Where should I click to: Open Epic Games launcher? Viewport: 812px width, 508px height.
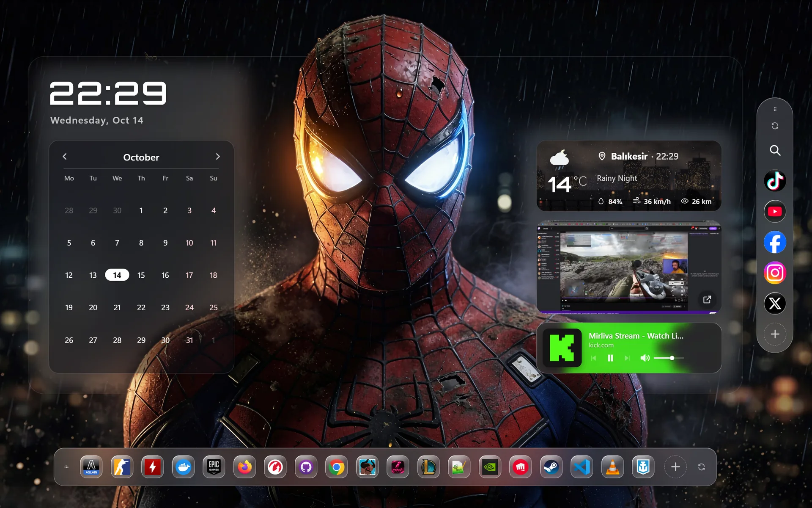click(214, 467)
